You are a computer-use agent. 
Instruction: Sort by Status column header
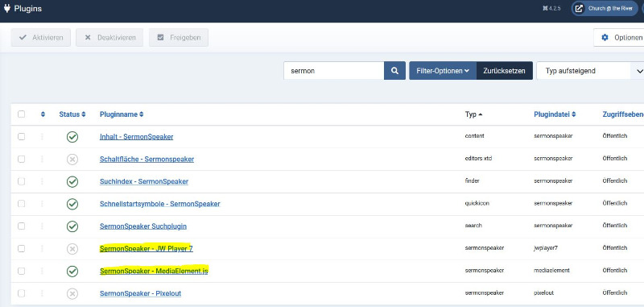coord(72,114)
